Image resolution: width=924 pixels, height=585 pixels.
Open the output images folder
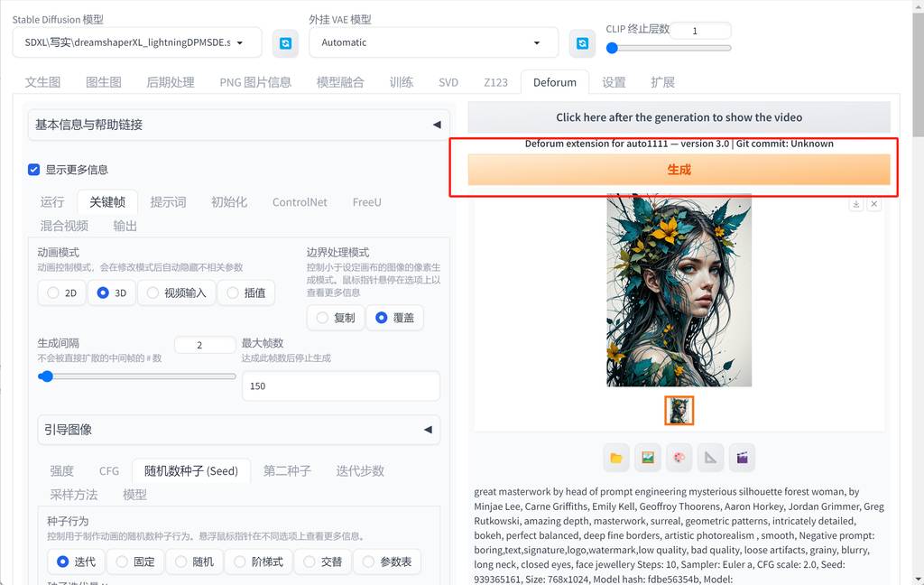click(616, 458)
